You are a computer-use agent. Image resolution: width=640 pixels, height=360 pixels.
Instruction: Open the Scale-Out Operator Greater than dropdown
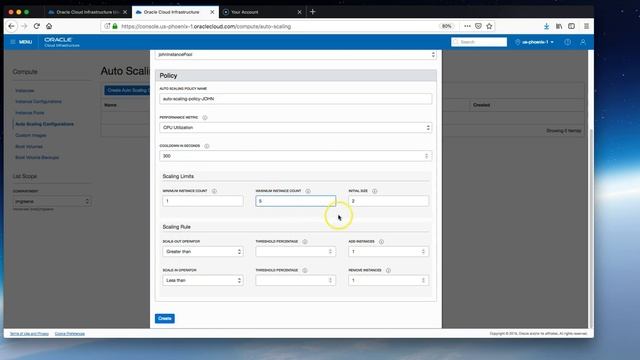pyautogui.click(x=203, y=252)
